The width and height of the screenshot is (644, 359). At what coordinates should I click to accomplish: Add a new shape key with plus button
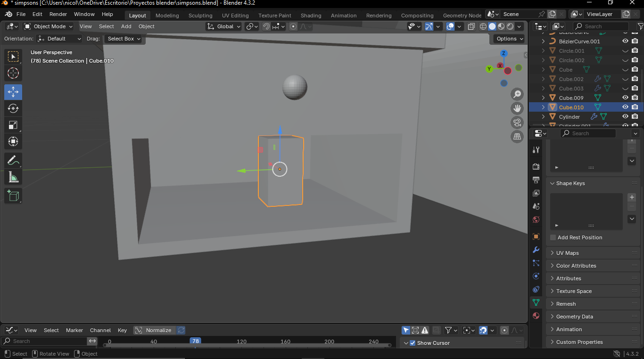tap(632, 197)
